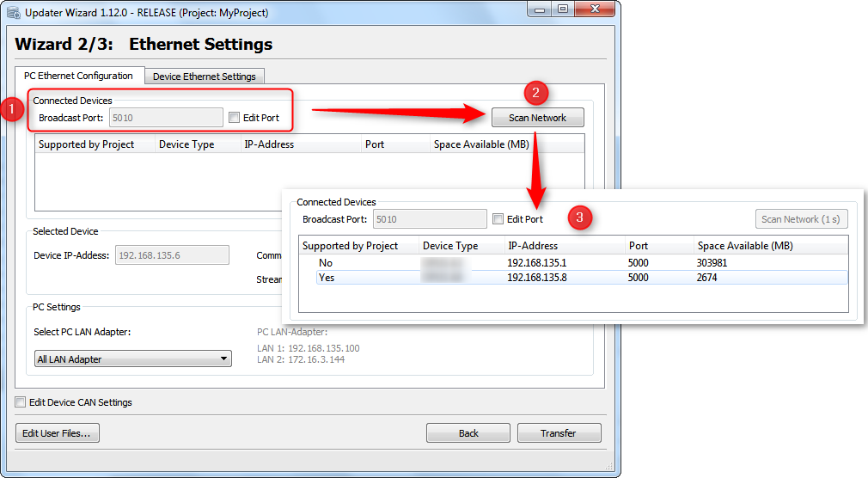Enable Edit Device CAN Settings checkbox
This screenshot has width=868, height=478.
point(21,402)
